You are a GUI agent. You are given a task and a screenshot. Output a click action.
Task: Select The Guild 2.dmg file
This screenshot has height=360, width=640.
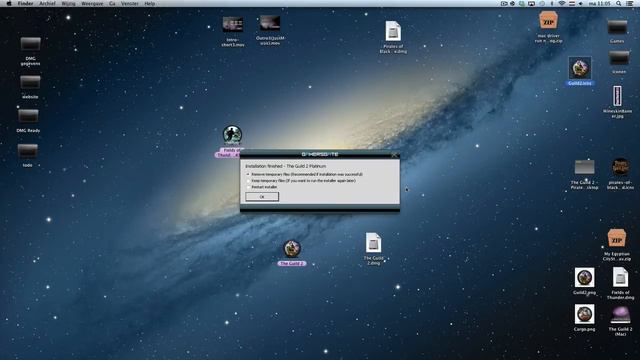373,243
